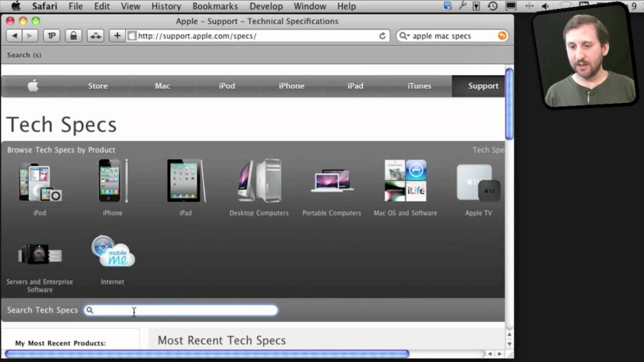Click the Apple menu in menu bar

tap(16, 6)
